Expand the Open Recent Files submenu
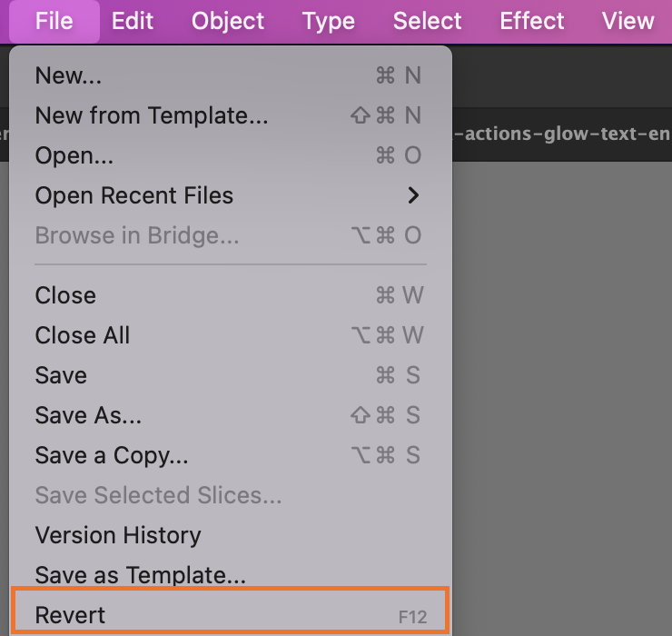672x636 pixels. 134,195
